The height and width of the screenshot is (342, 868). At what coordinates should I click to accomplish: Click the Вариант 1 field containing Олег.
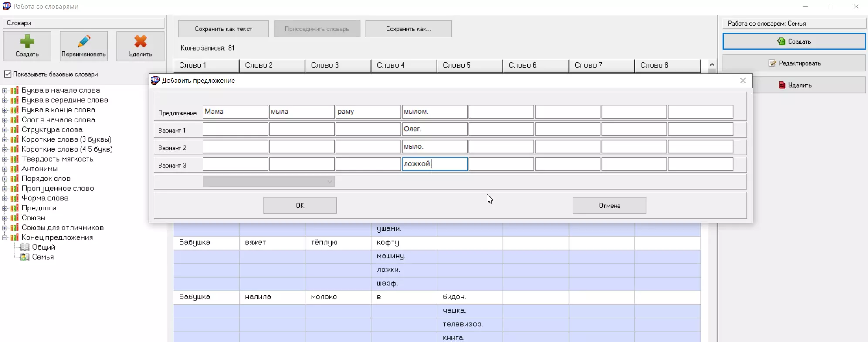click(x=435, y=129)
